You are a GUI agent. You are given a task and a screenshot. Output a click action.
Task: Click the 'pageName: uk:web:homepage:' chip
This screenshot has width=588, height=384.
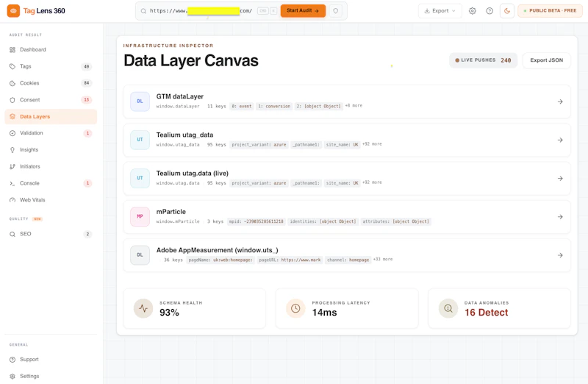220,260
